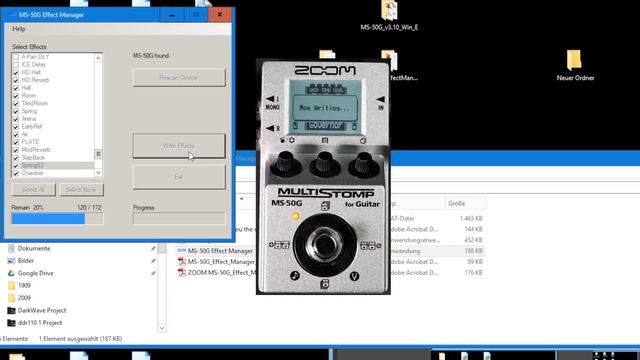
Task: Open the Help menu in Effect Manager
Action: (18, 29)
